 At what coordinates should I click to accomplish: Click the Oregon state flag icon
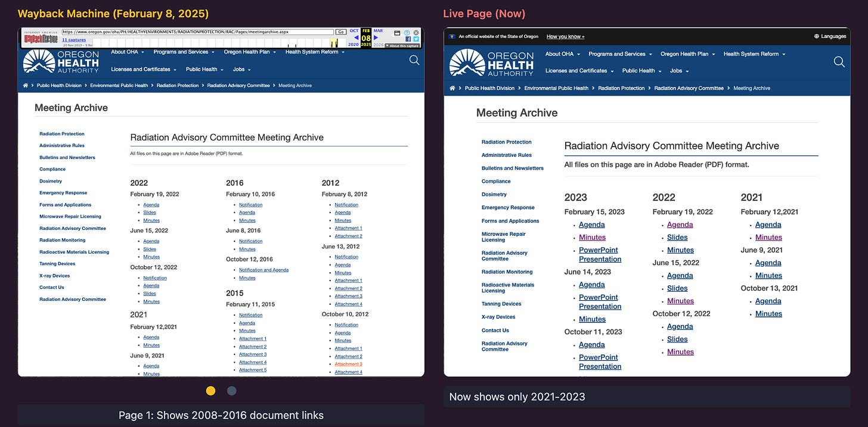tap(452, 36)
